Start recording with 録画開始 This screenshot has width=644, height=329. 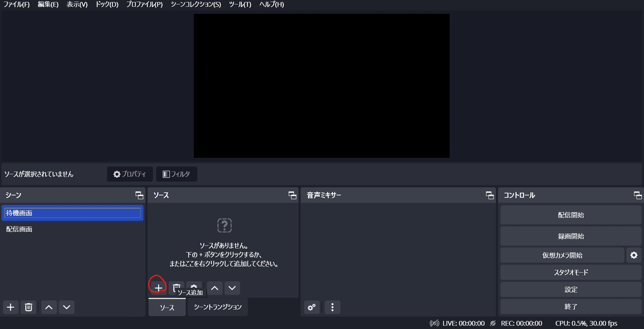571,236
